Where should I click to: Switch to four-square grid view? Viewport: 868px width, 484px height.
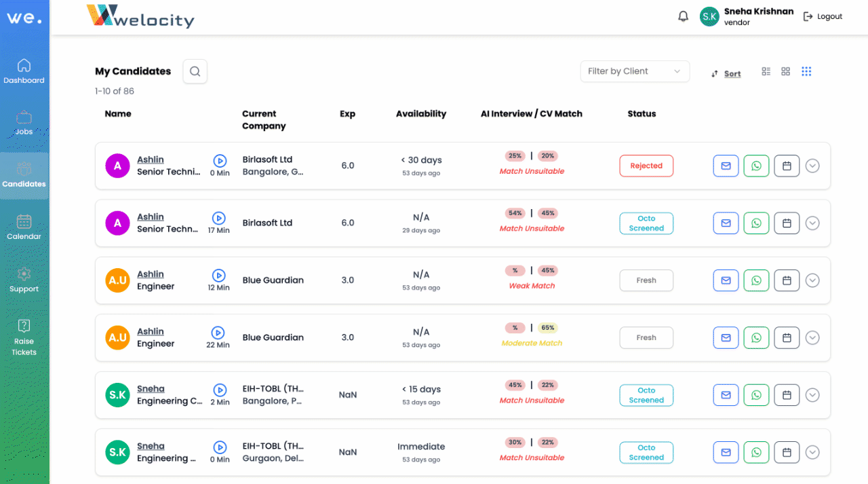click(x=786, y=71)
